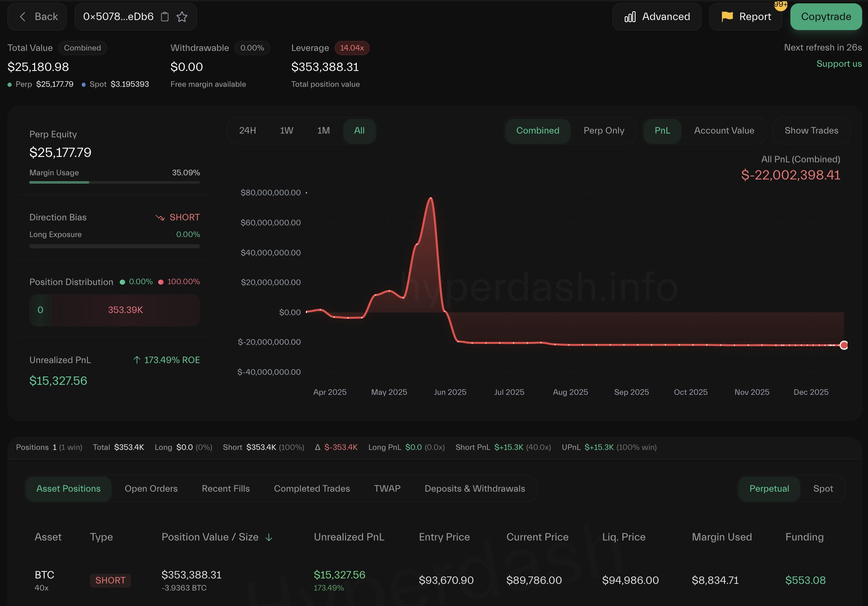The width and height of the screenshot is (868, 606).
Task: Select the 1W time range
Action: (x=287, y=131)
